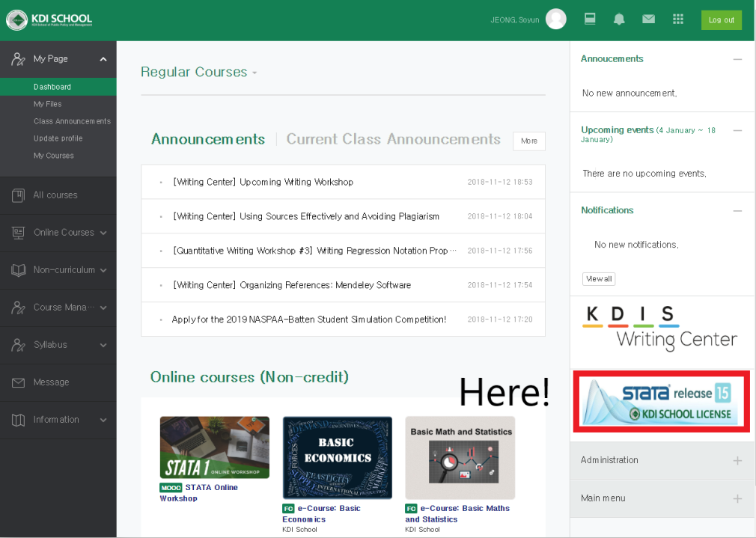756x538 pixels.
Task: Click the Online Courses monitor icon
Action: coord(18,233)
